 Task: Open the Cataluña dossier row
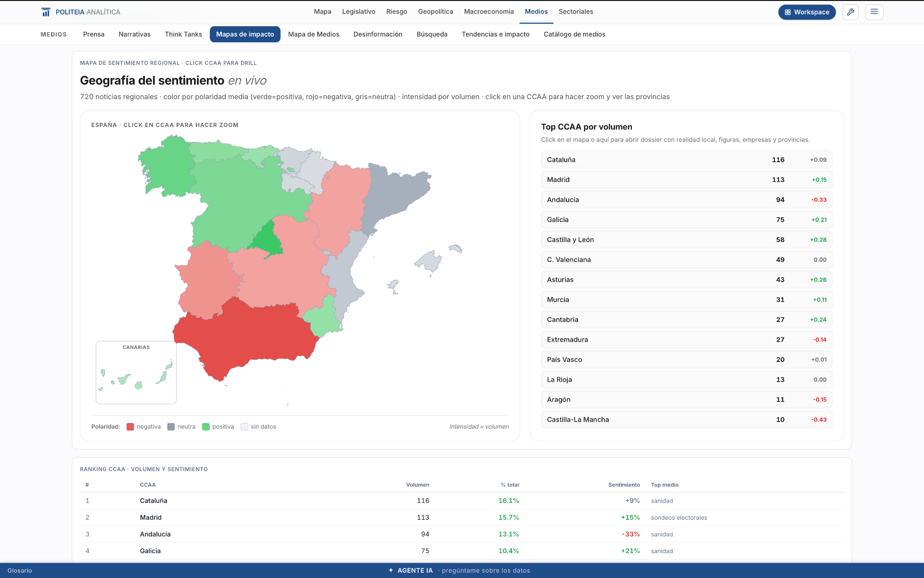tap(687, 160)
